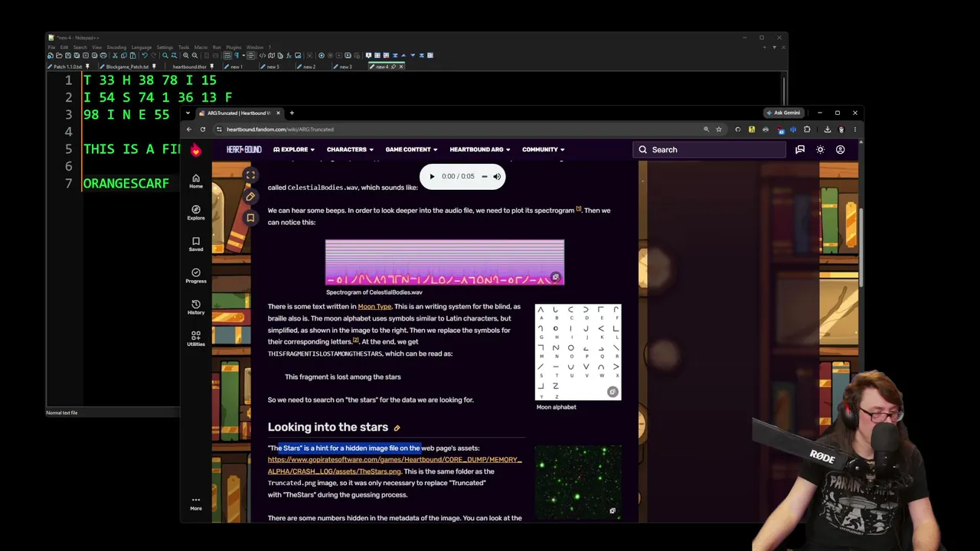Toggle the wiki light/dark theme icon
The height and width of the screenshot is (551, 980).
click(x=820, y=150)
